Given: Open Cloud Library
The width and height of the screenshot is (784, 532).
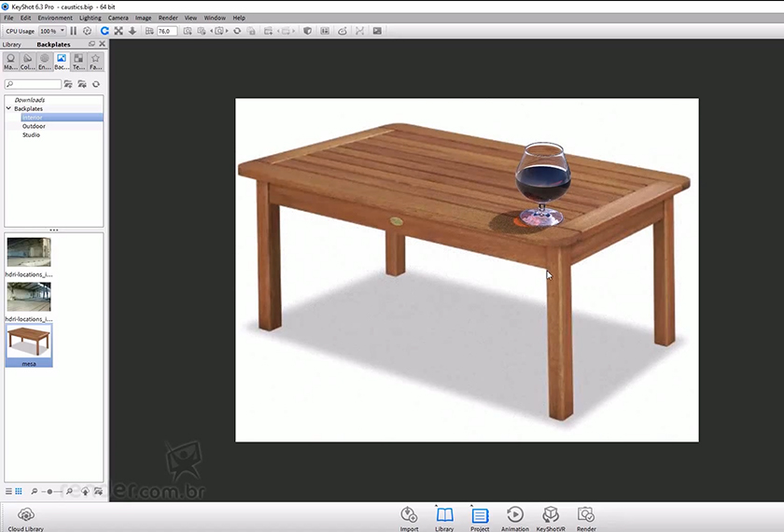Looking at the screenshot, I should click(x=25, y=518).
